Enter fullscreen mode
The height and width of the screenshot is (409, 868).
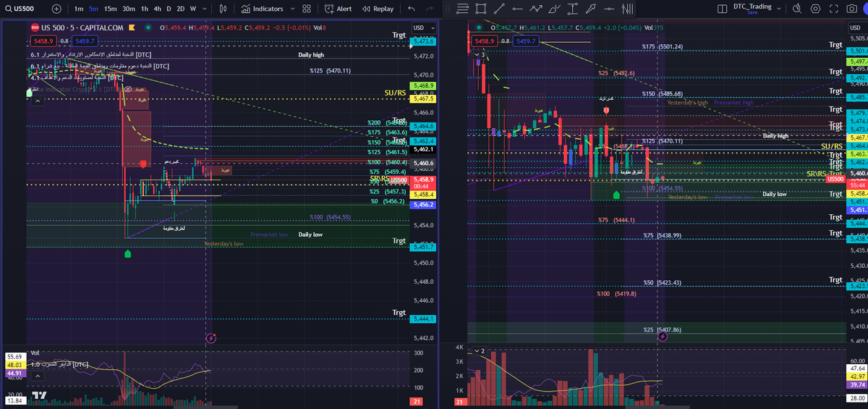pyautogui.click(x=833, y=9)
